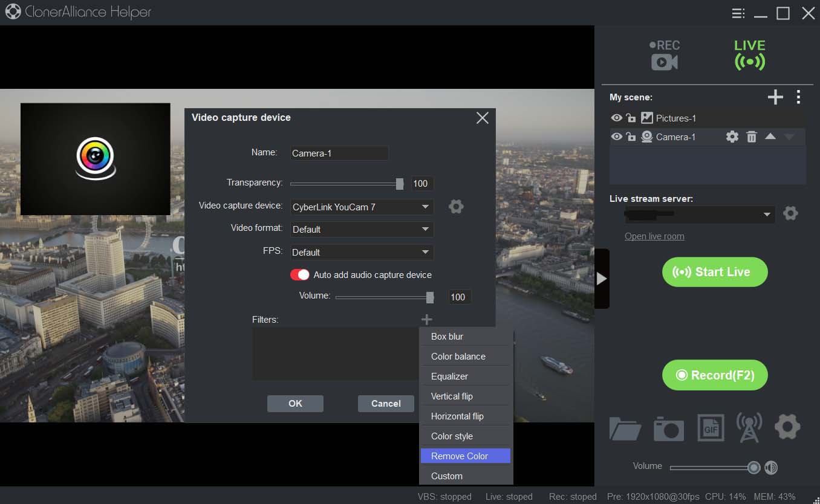Click the Name input field Camera-1
This screenshot has width=820, height=504.
[339, 153]
